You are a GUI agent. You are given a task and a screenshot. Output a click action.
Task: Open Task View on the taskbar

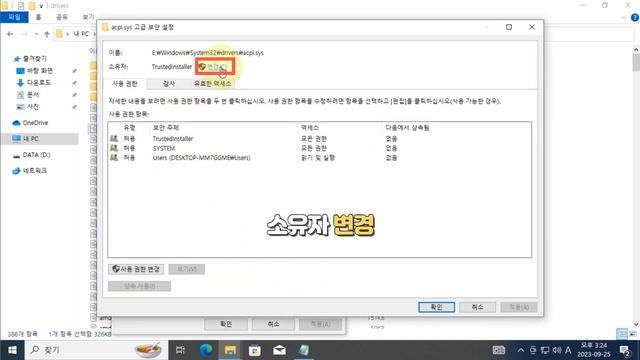coord(180,350)
